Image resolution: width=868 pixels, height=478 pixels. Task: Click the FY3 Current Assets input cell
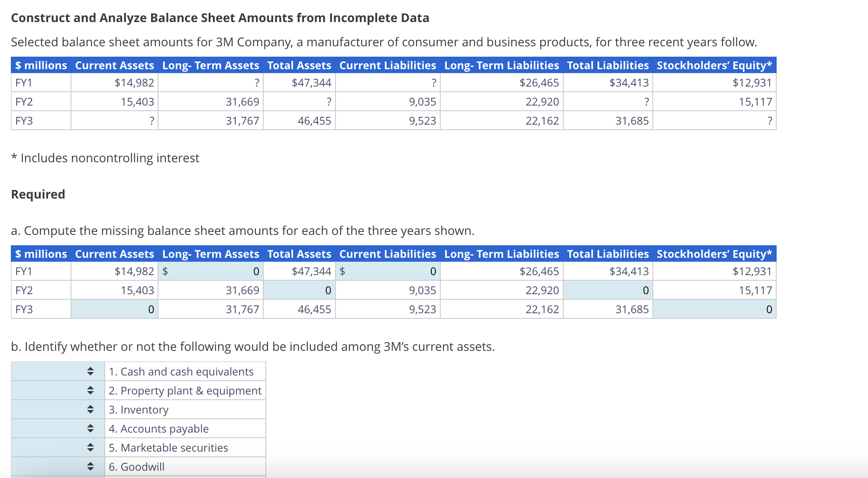(x=114, y=309)
